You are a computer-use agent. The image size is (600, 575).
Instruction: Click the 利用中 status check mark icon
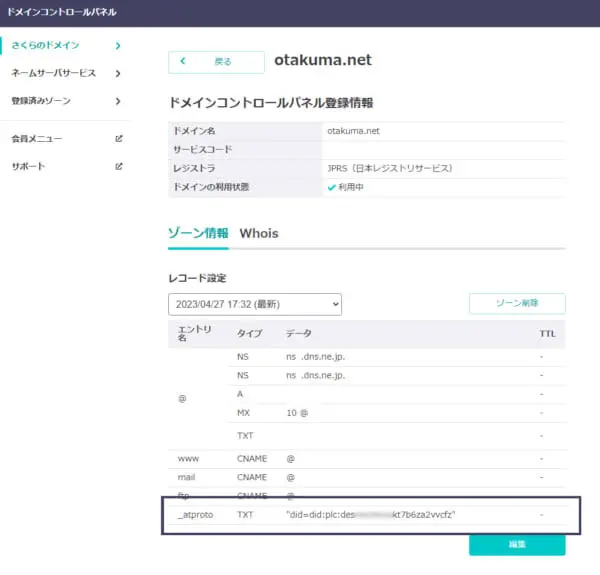tap(331, 187)
